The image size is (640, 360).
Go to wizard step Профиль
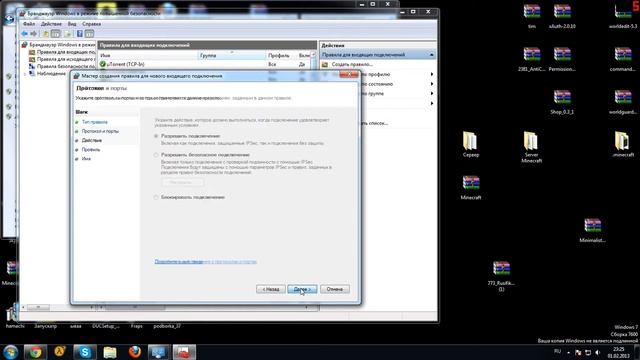[x=91, y=150]
